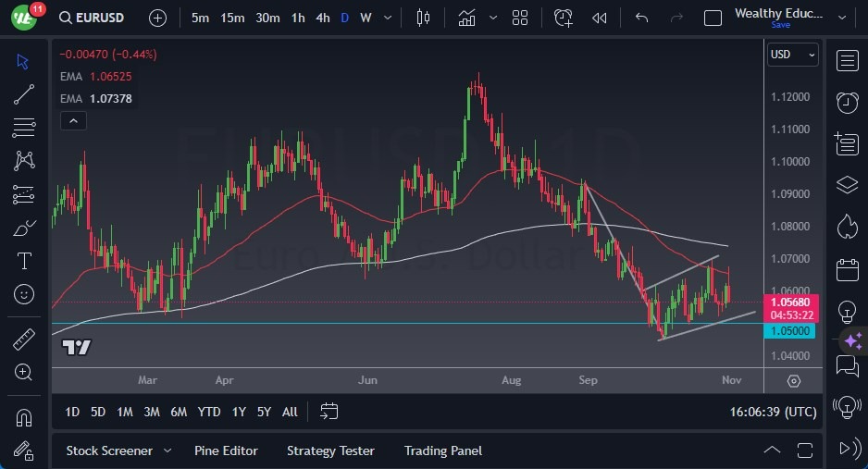Select the daily D timeframe
This screenshot has height=469, width=868.
point(345,18)
